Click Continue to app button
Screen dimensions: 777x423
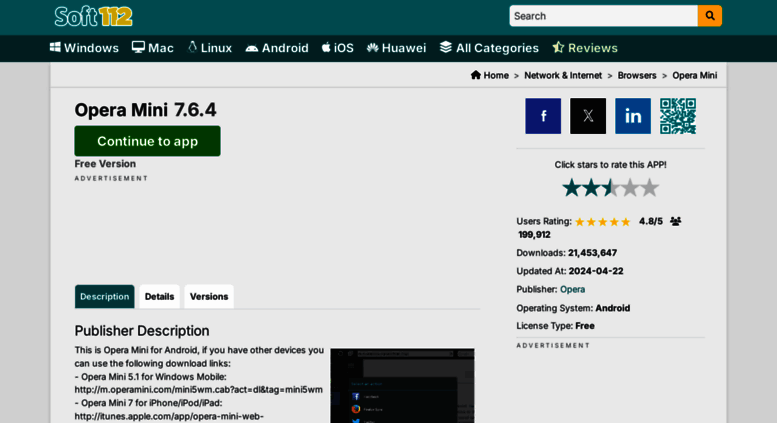tap(148, 141)
